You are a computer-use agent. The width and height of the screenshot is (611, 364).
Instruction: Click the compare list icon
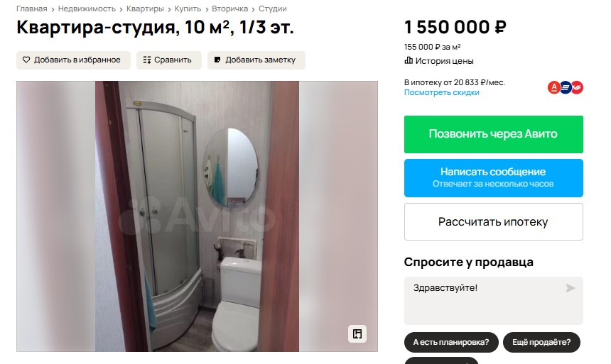(147, 60)
